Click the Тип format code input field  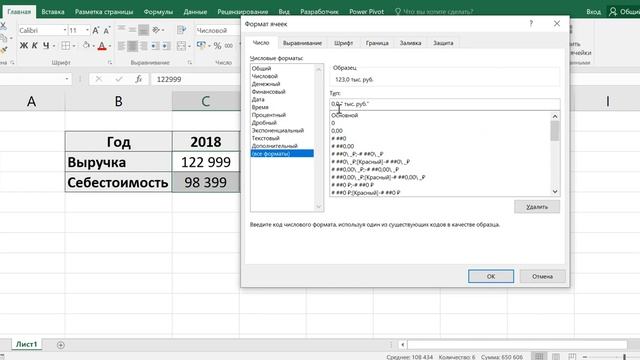pyautogui.click(x=444, y=104)
